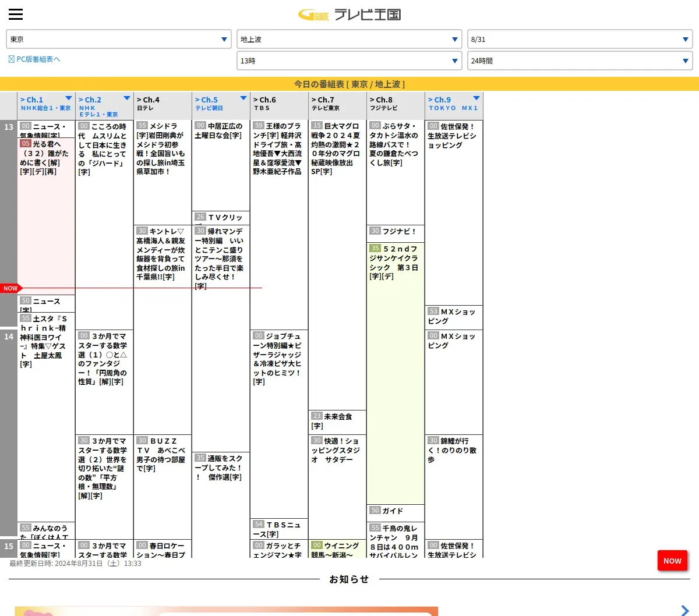The image size is (699, 616).
Task: Click the G-Guide テレビ王国 logo
Action: click(349, 15)
